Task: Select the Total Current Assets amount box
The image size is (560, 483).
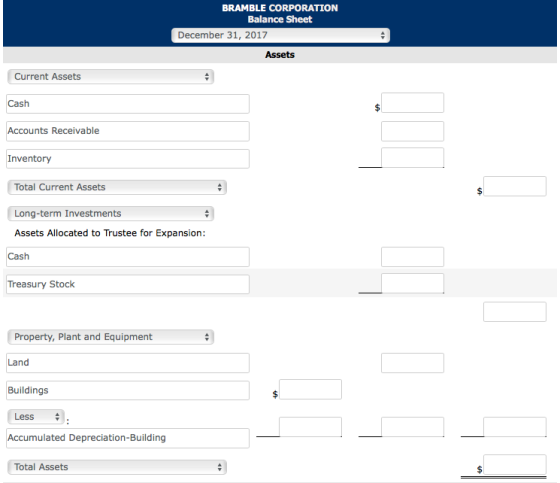Action: [515, 186]
